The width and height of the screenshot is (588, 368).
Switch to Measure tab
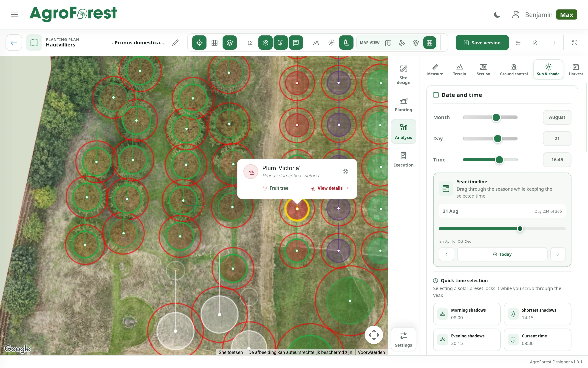(435, 70)
